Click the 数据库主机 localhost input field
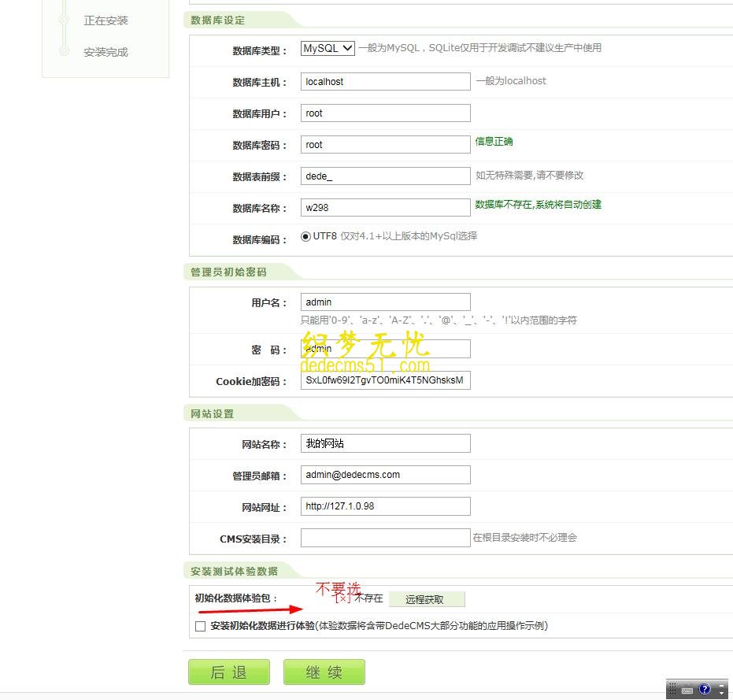Image resolution: width=733 pixels, height=700 pixels. point(384,81)
